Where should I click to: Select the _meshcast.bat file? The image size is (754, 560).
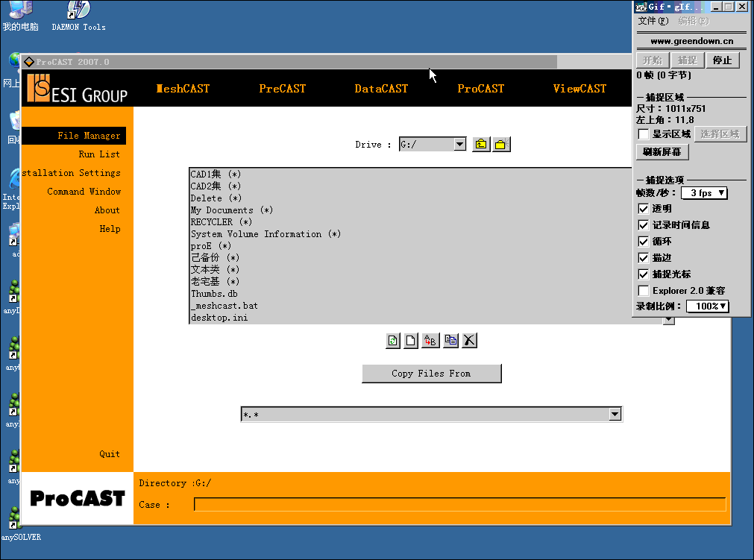click(x=224, y=306)
